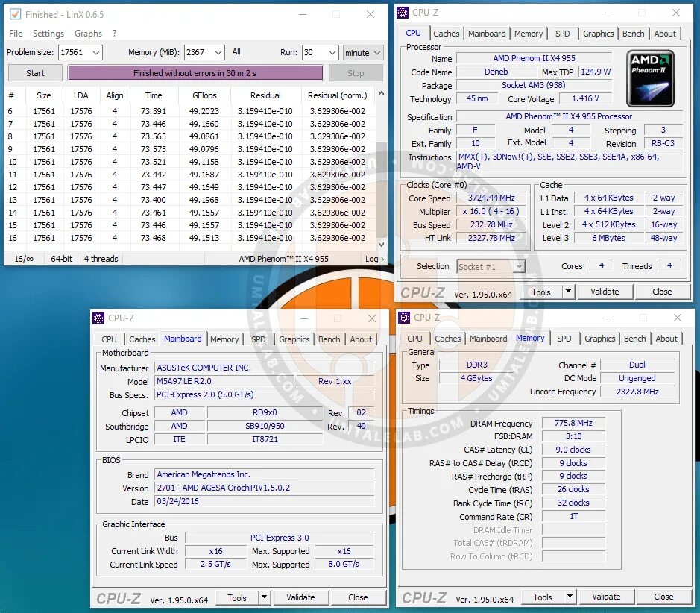Click the All memory button in LinX

(x=236, y=51)
